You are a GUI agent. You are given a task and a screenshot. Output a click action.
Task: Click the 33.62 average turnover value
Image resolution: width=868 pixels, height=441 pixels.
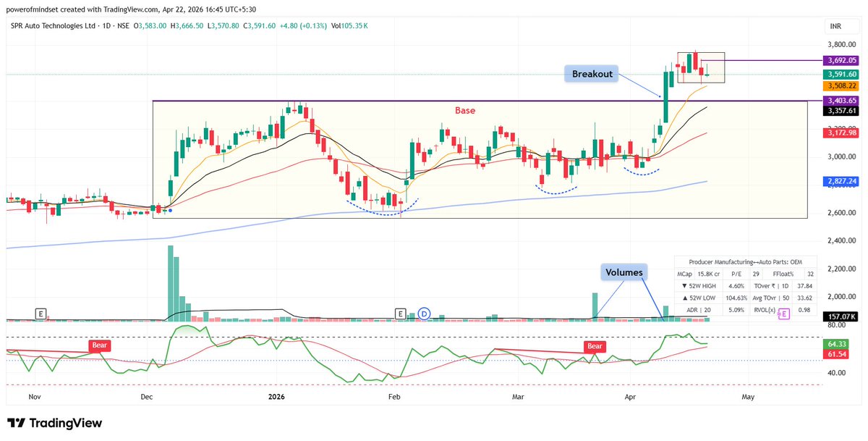click(804, 298)
